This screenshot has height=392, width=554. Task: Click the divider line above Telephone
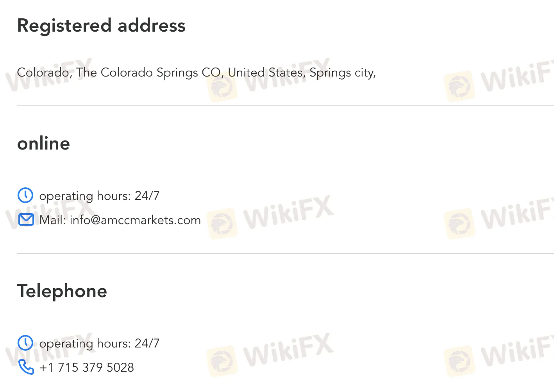pos(285,253)
